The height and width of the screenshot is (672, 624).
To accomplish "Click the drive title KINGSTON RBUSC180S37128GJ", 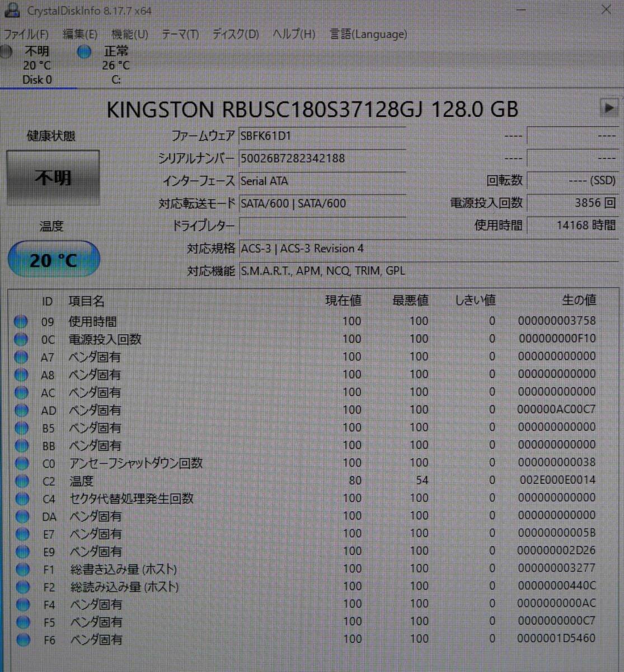I will pos(266,109).
